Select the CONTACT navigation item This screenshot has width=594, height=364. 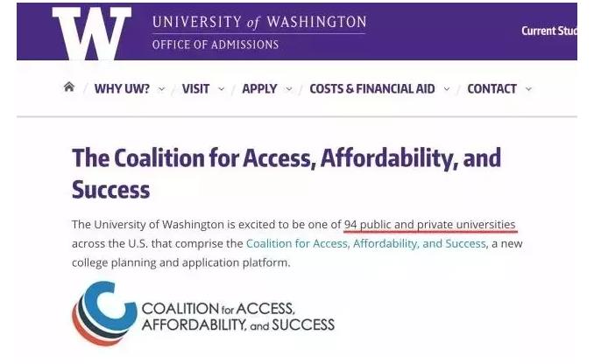pos(491,89)
